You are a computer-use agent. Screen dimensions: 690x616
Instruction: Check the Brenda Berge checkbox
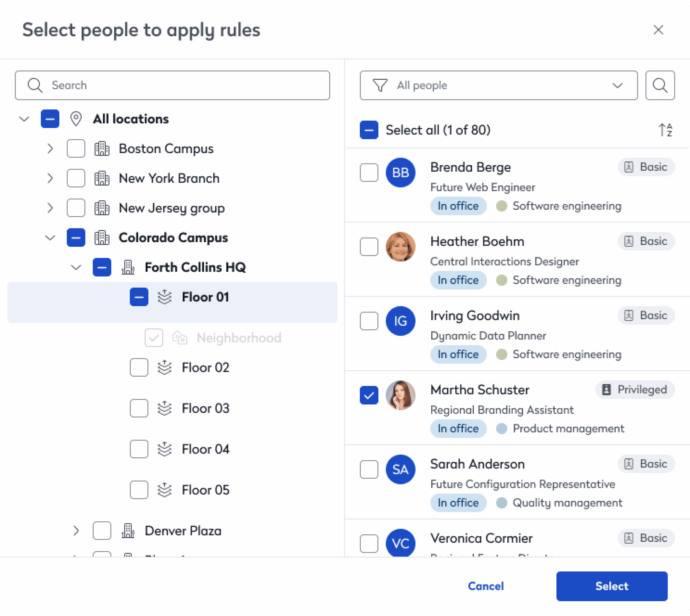369,173
